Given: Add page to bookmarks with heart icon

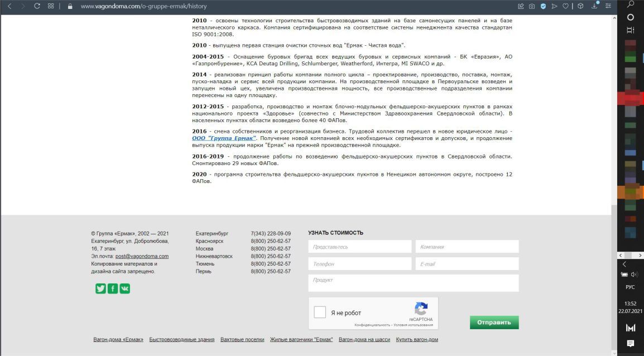Looking at the screenshot, I should tap(565, 6).
